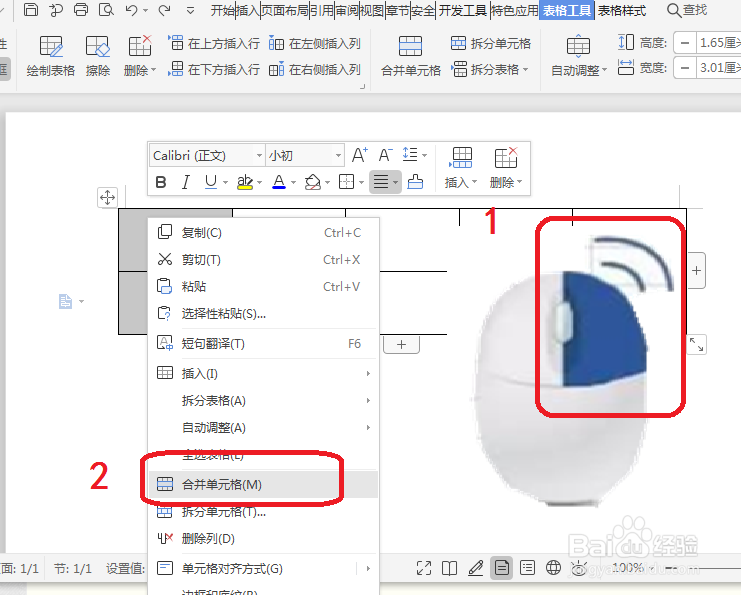
Task: Open mini toolbar 删除 table dropdown
Action: click(506, 169)
